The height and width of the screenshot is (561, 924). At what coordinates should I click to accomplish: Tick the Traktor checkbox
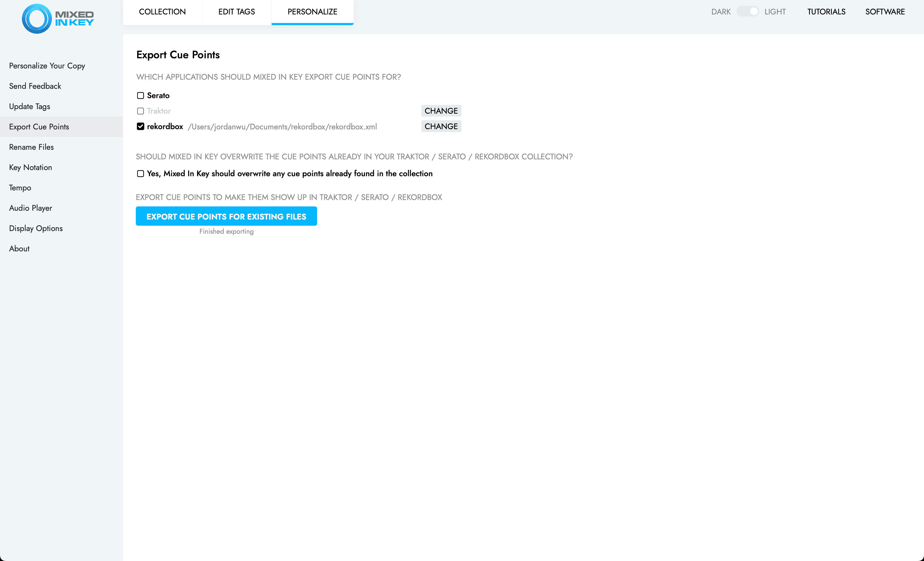tap(140, 111)
